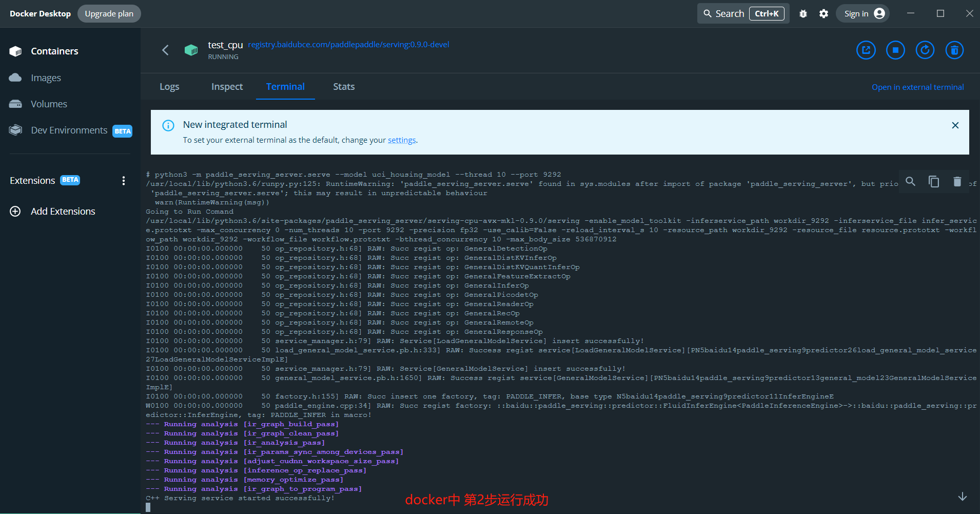Open the Extensions three-dot menu

click(124, 181)
